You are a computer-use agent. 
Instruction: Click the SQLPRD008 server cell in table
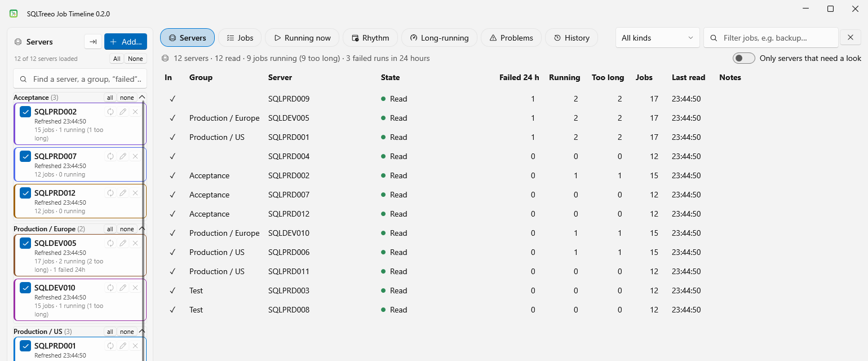289,310
